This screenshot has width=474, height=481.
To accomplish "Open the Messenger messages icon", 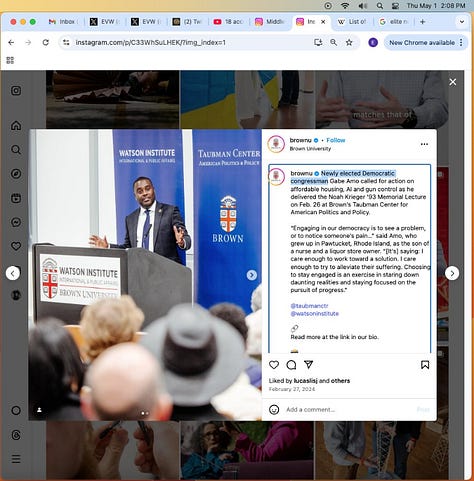I will [16, 222].
